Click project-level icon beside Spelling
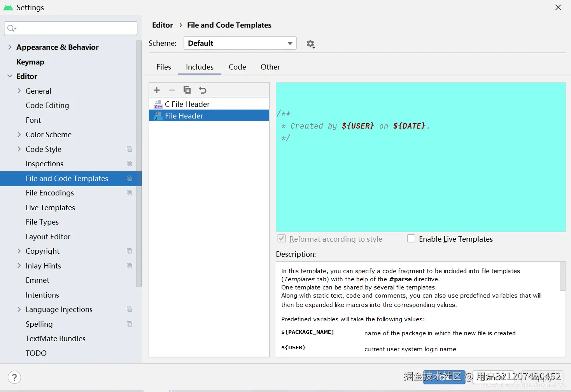This screenshot has width=571, height=392. 130,324
